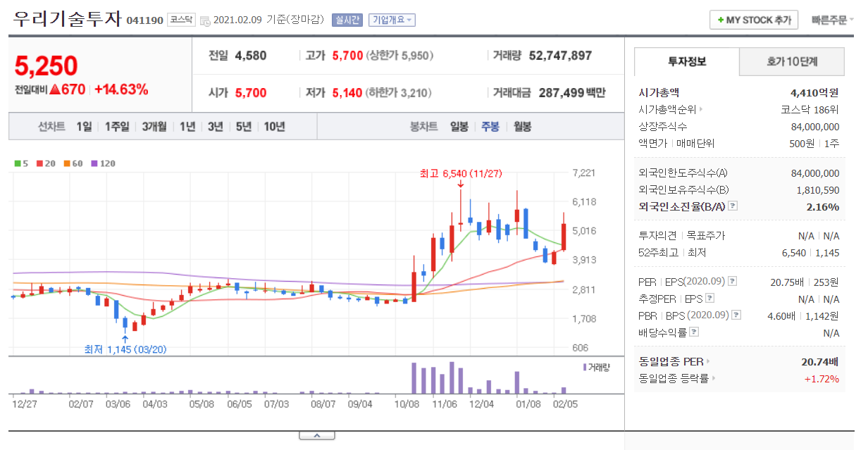The height and width of the screenshot is (450, 868).
Task: Select the 5년 line chart period
Action: pyautogui.click(x=243, y=127)
